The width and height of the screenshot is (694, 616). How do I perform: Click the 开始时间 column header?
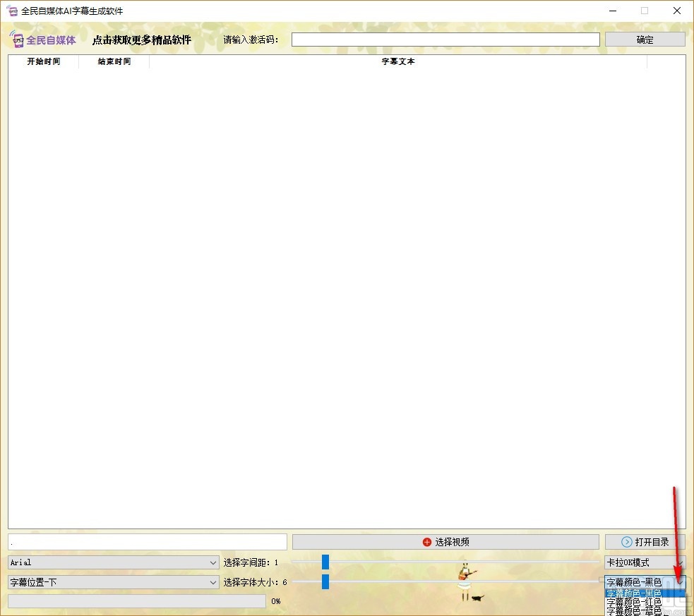(43, 61)
